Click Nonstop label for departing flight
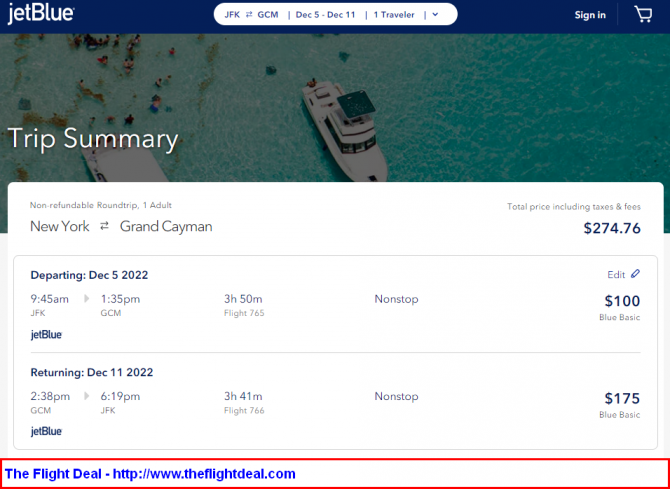 point(397,299)
